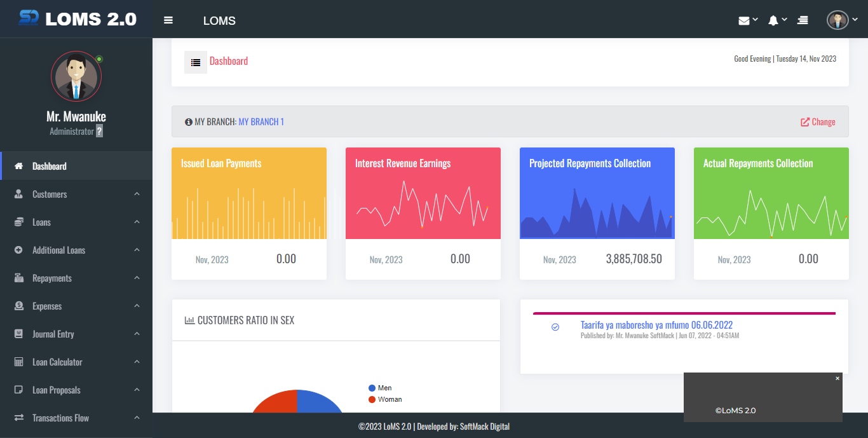
Task: Click the SD LOMS 2.0 logo
Action: 77,19
